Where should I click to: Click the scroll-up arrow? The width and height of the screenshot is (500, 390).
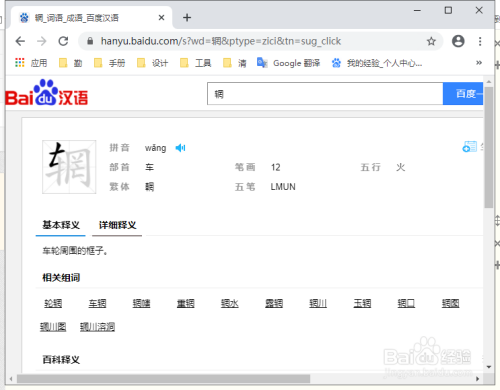tap(489, 81)
